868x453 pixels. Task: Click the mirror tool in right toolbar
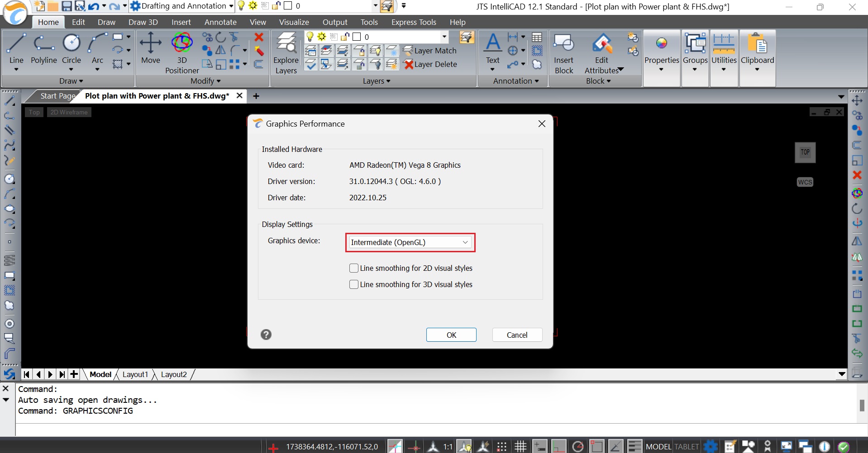tap(857, 241)
